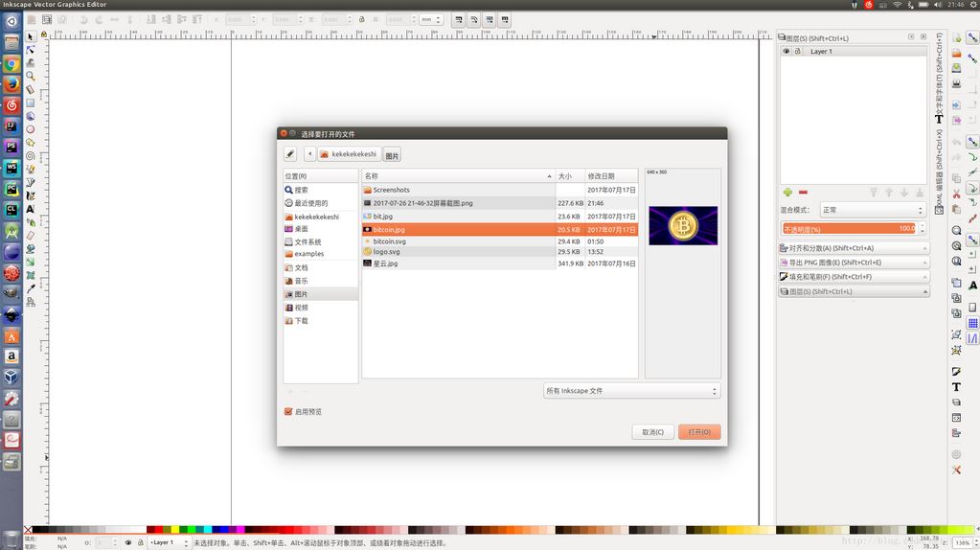Select the bitcoin.svg file in the list
Viewport: 980px width, 550px height.
390,241
